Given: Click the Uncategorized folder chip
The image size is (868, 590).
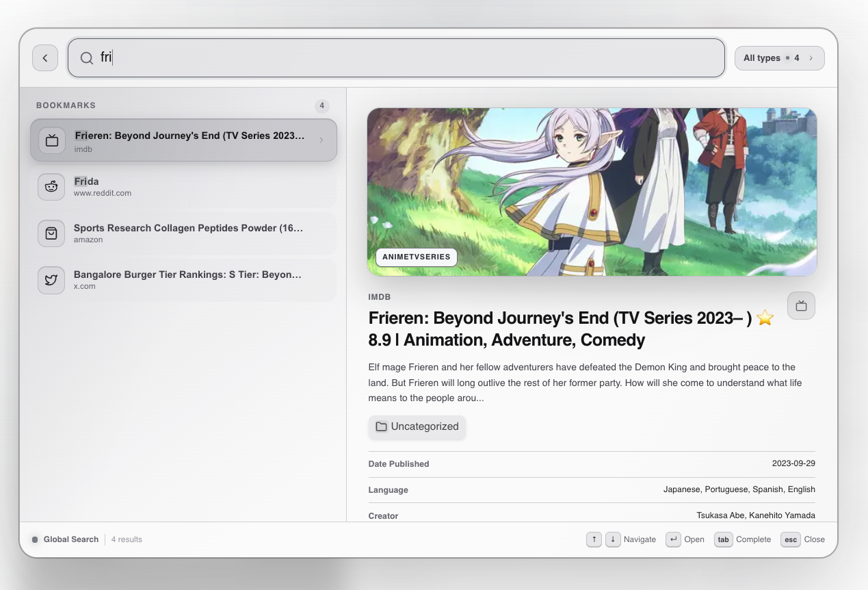Looking at the screenshot, I should coord(417,426).
